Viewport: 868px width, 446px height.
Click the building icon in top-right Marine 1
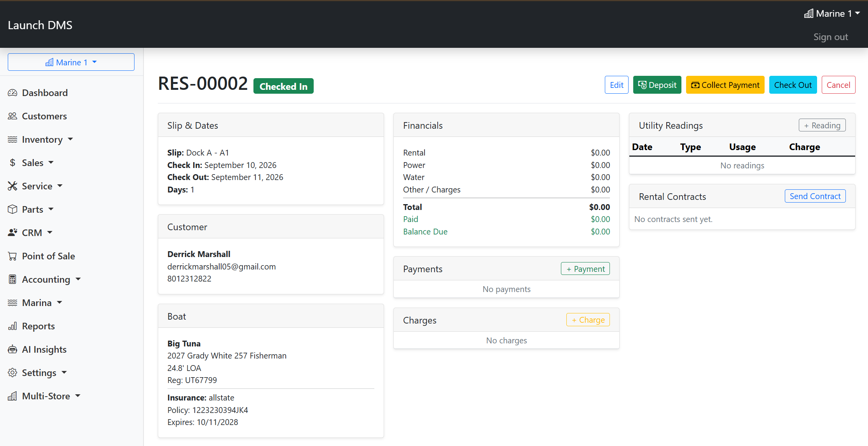pos(809,14)
